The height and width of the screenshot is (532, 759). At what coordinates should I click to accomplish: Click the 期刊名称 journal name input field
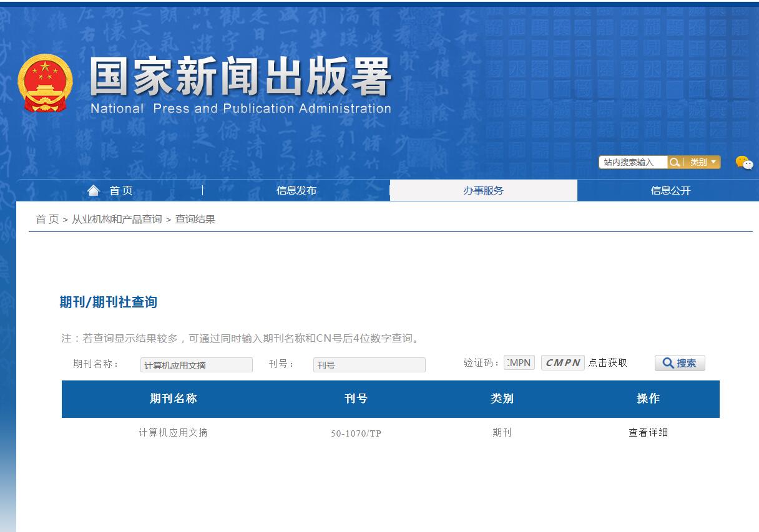click(196, 365)
